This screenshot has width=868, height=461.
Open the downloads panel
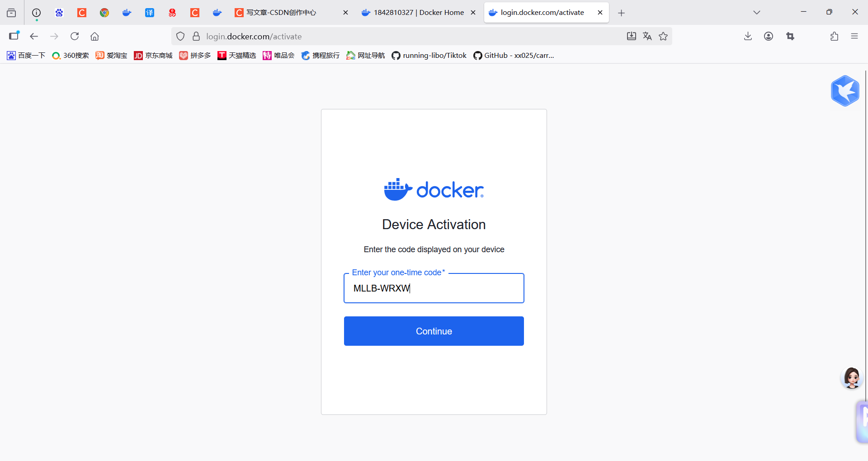click(748, 36)
